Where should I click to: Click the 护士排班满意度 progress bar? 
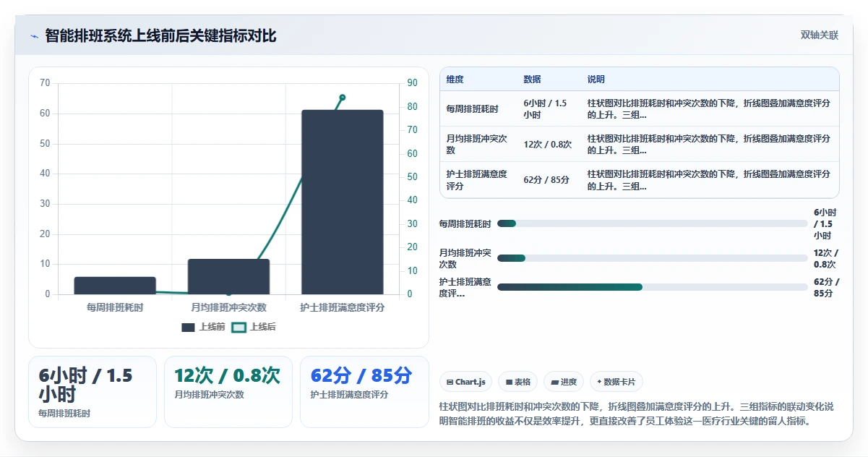653,287
